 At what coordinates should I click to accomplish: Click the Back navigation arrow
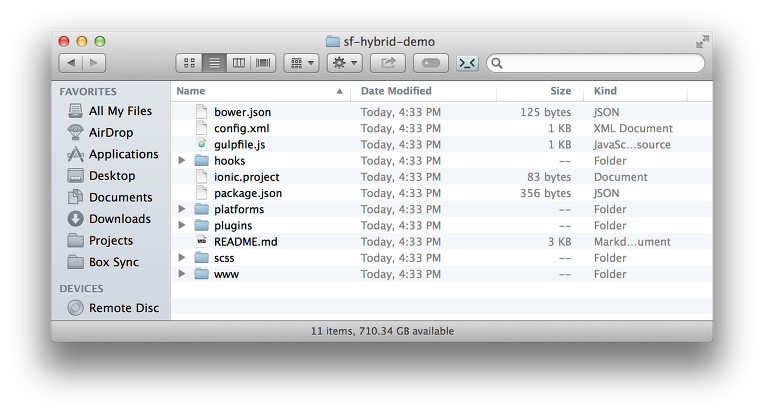[70, 63]
